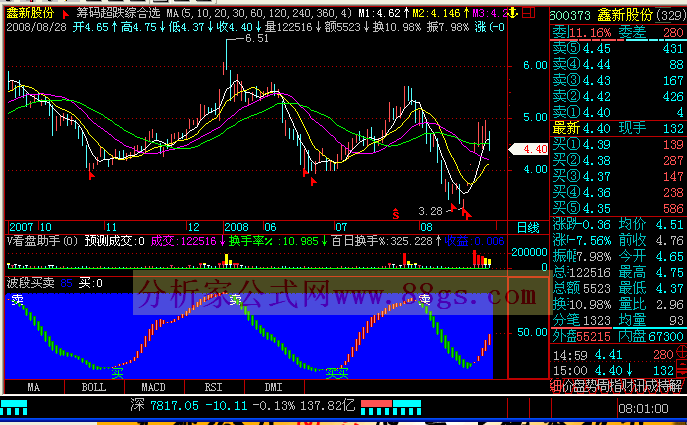The image size is (687, 425).
Task: Switch to the BOLL indicator tab
Action: point(94,387)
